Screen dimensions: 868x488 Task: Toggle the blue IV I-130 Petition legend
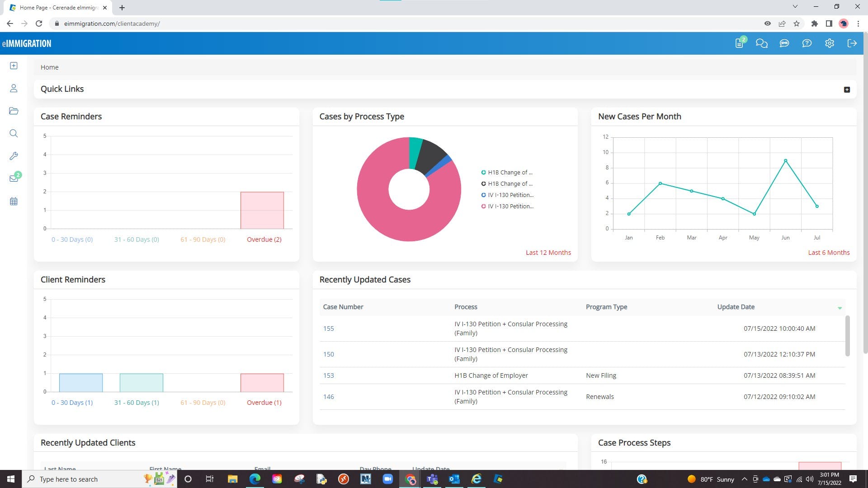pyautogui.click(x=507, y=195)
